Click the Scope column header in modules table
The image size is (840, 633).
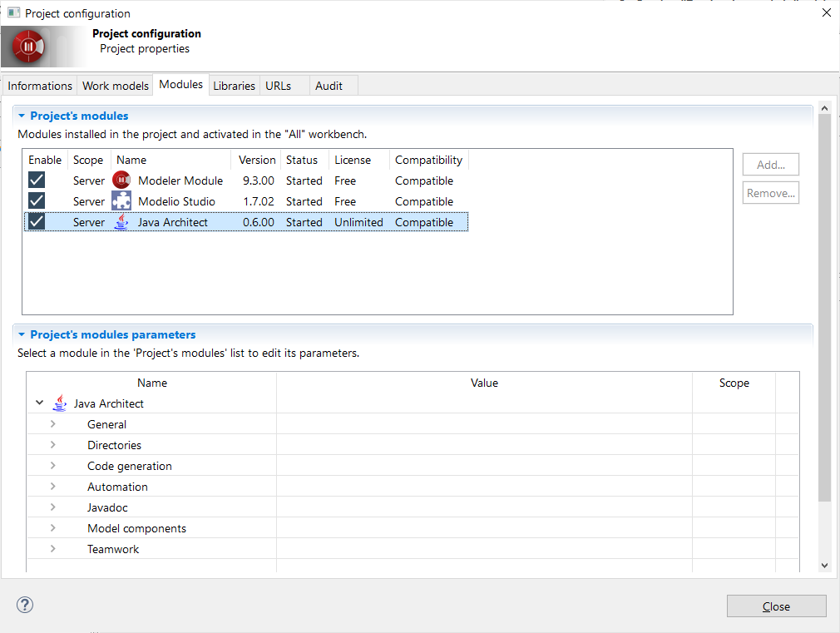(88, 160)
